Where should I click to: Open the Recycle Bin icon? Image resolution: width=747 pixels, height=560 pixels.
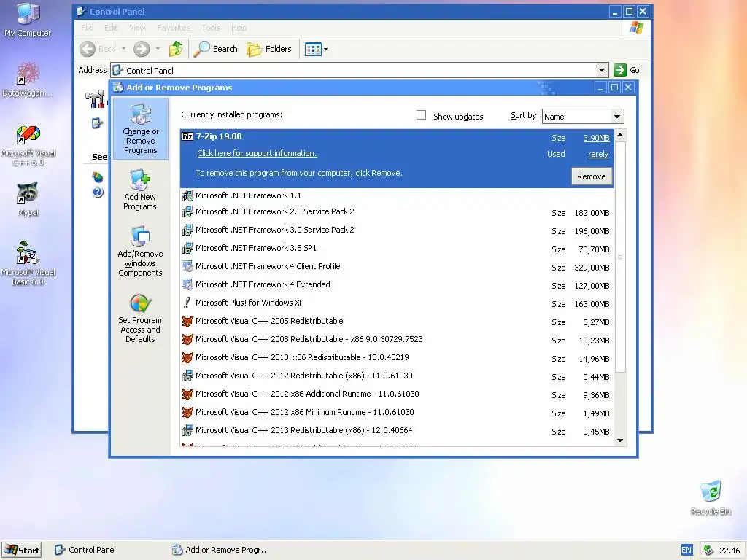tap(711, 498)
